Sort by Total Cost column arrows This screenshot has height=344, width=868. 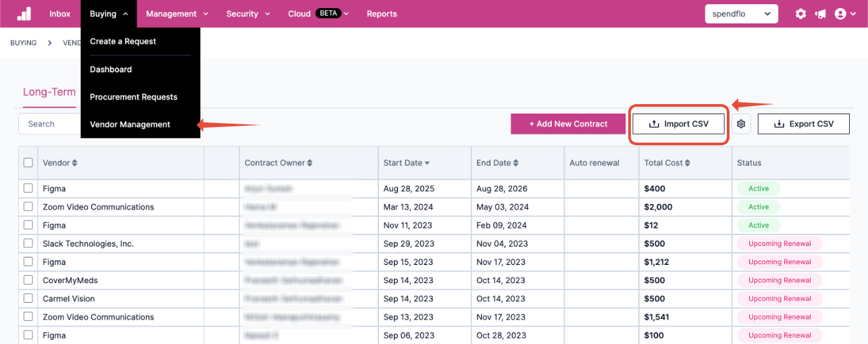[688, 163]
